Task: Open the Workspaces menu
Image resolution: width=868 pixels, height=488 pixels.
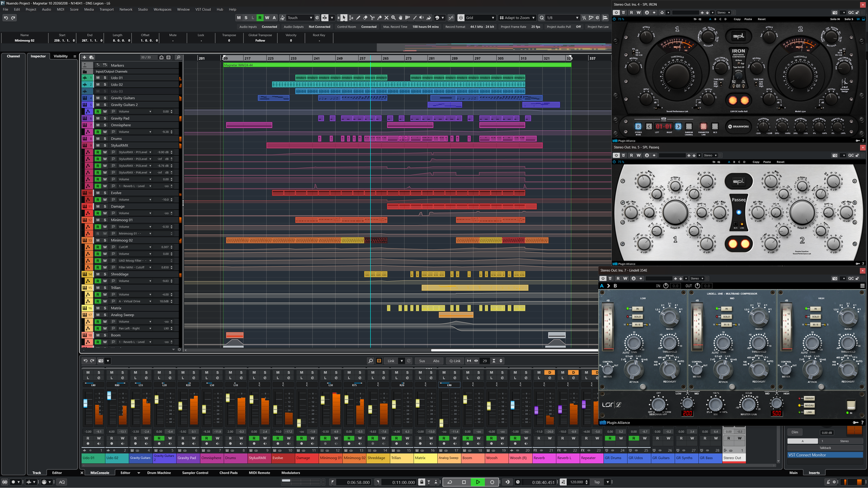Action: coord(162,9)
